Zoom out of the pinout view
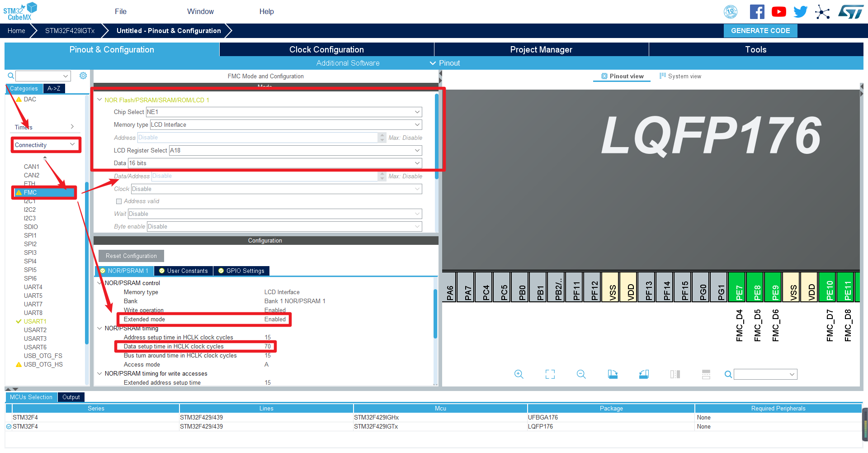This screenshot has height=453, width=868. 581,374
